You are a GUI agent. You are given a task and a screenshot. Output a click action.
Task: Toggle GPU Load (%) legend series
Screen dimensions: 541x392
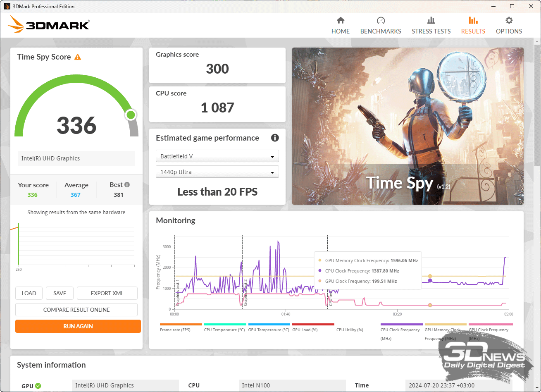point(313,327)
